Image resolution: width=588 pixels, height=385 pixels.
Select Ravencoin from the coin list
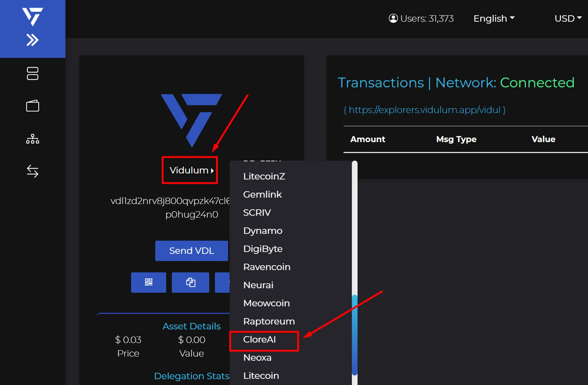(x=267, y=267)
